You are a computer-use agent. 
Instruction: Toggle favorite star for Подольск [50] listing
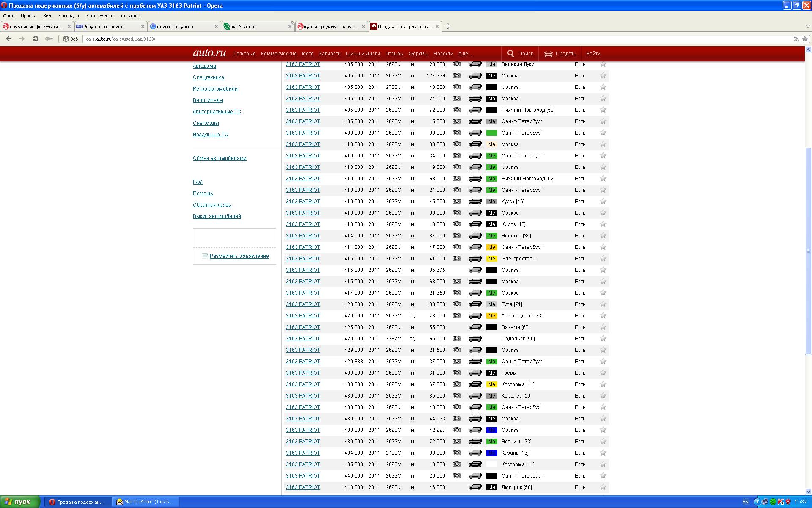pyautogui.click(x=603, y=339)
